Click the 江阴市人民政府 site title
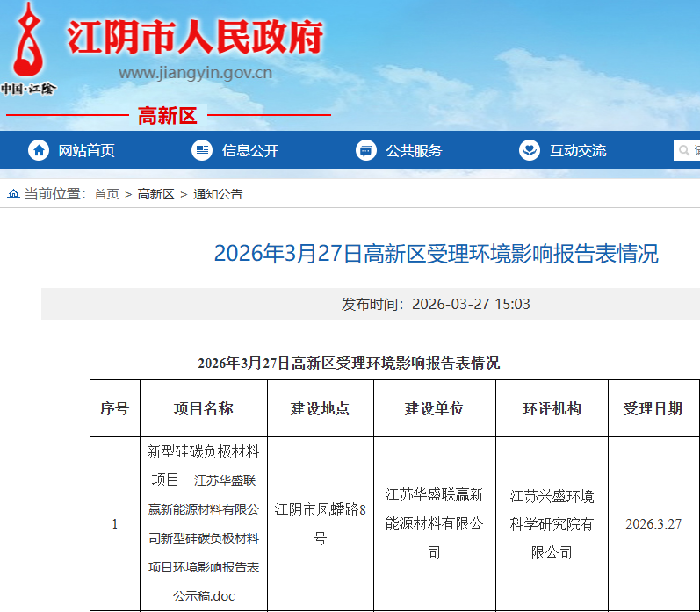 (x=195, y=37)
